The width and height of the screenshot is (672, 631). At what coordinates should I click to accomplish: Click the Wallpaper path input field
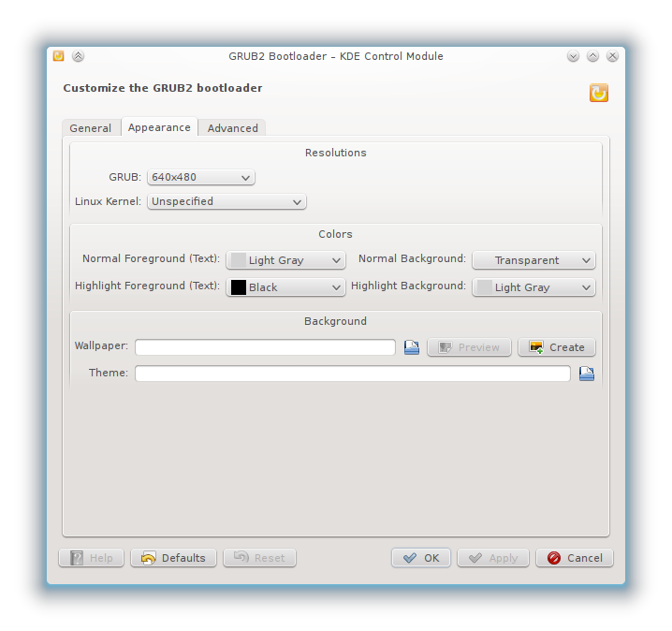[x=265, y=347]
